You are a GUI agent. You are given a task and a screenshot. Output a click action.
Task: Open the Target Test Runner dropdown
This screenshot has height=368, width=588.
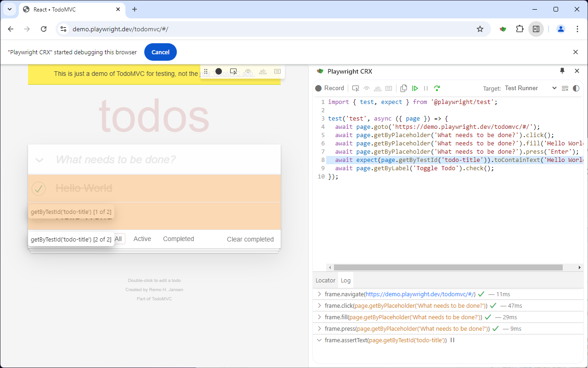[531, 88]
